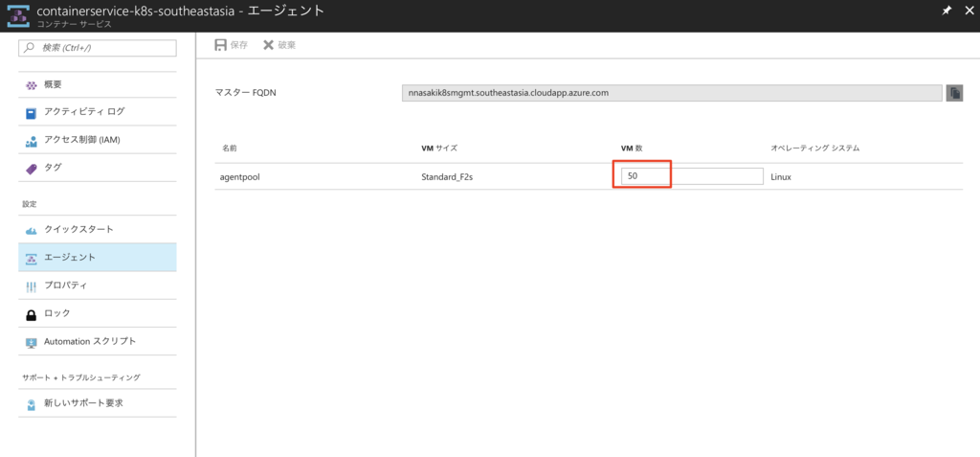Click the 名前 column header
980x457 pixels.
click(x=229, y=149)
